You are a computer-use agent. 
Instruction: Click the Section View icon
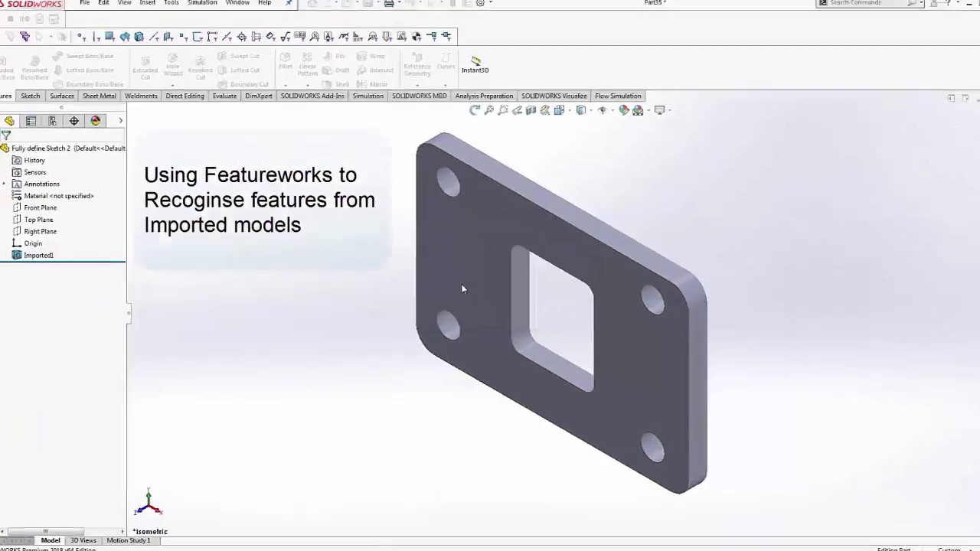point(531,110)
